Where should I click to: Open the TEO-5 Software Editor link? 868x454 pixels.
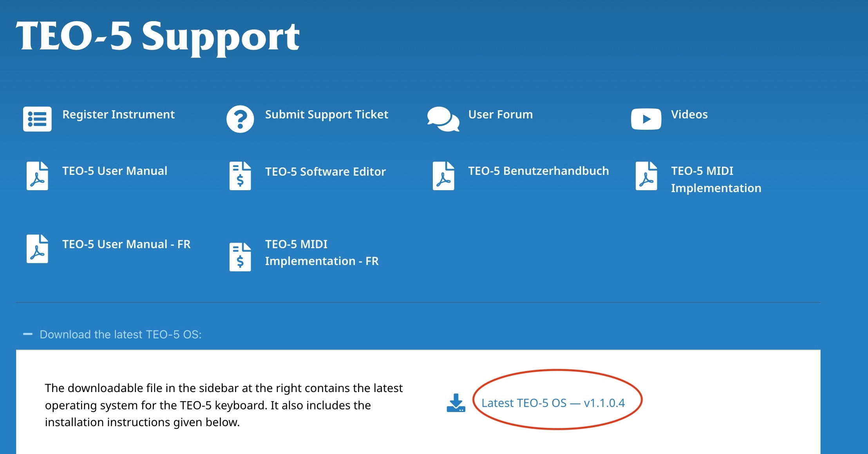click(x=325, y=172)
